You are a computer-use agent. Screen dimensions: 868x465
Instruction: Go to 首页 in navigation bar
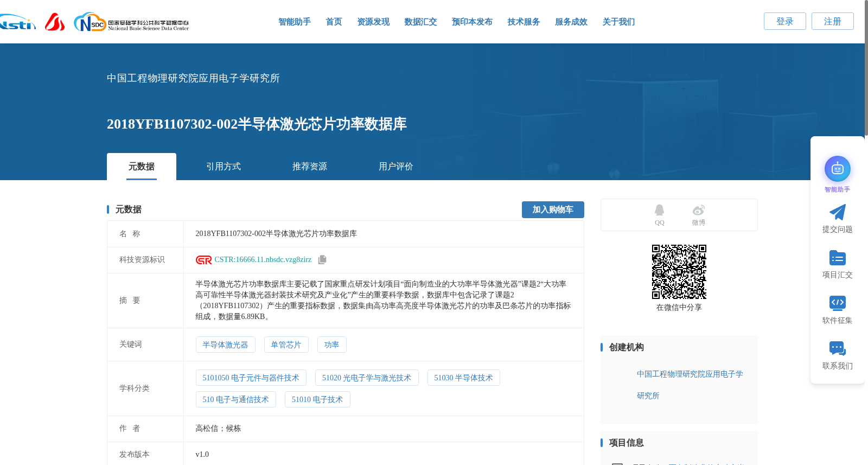[x=334, y=22]
